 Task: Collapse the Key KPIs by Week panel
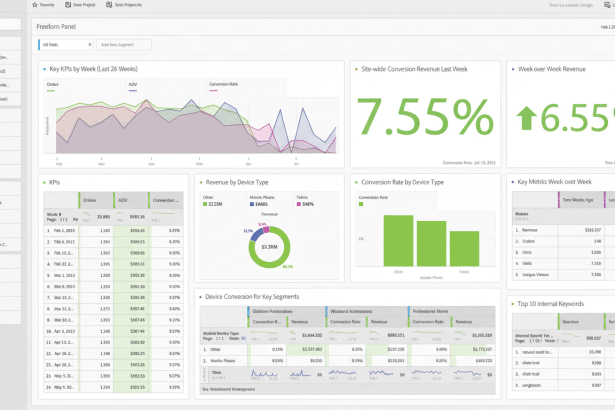pyautogui.click(x=43, y=70)
